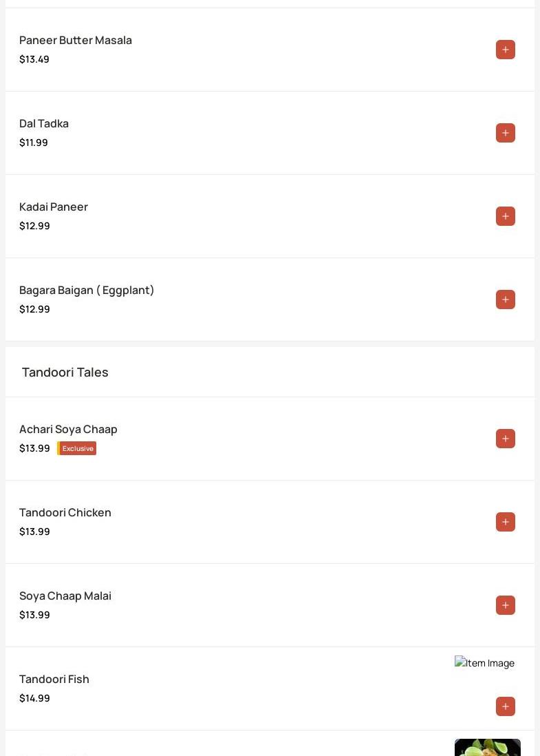Add Paneer Butter Masala with plus icon
540x756 pixels.
coord(506,50)
